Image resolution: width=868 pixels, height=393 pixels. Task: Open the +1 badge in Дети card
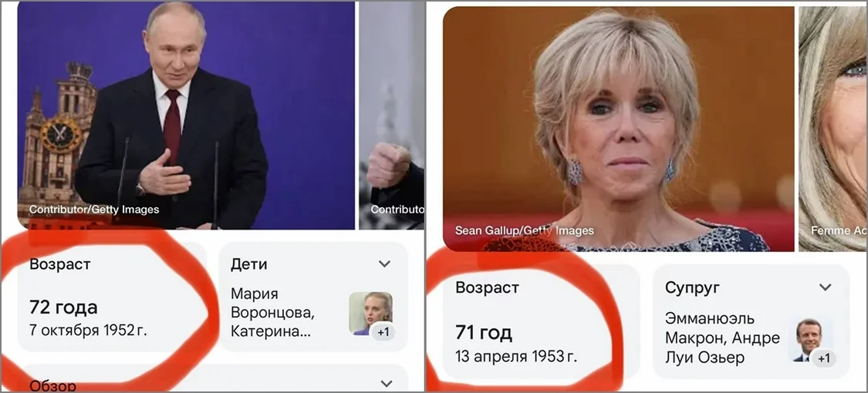[x=382, y=333]
